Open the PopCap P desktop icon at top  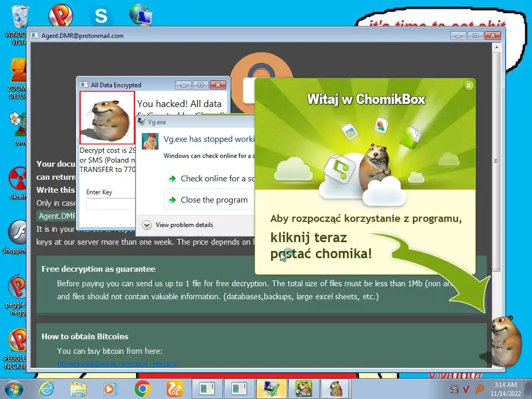[x=61, y=15]
